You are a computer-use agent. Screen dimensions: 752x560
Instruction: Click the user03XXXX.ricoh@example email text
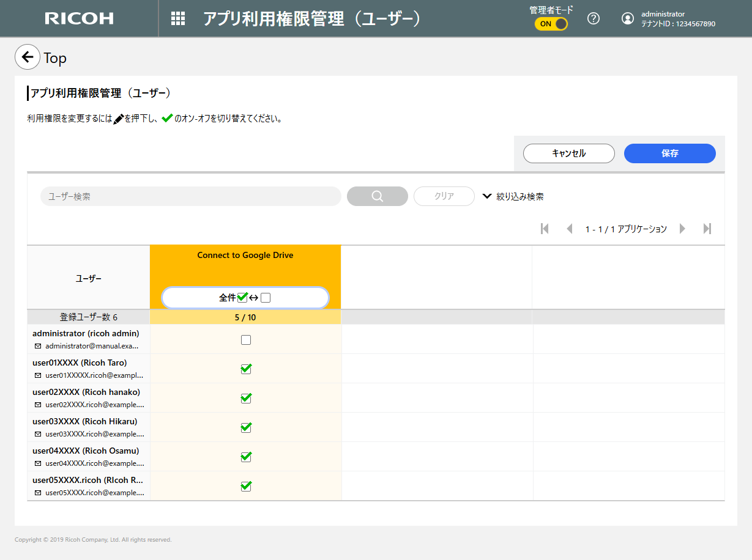click(95, 434)
